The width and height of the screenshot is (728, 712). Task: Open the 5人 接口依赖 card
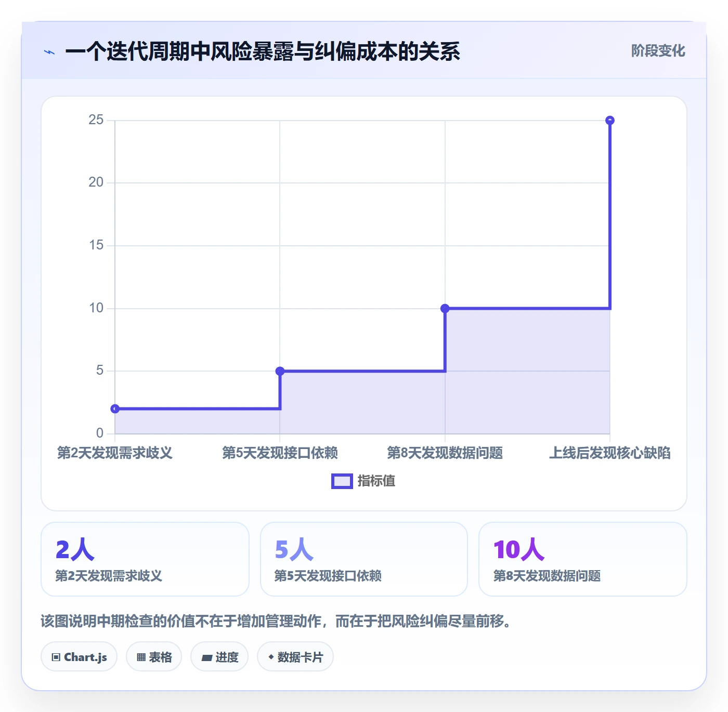pyautogui.click(x=364, y=559)
